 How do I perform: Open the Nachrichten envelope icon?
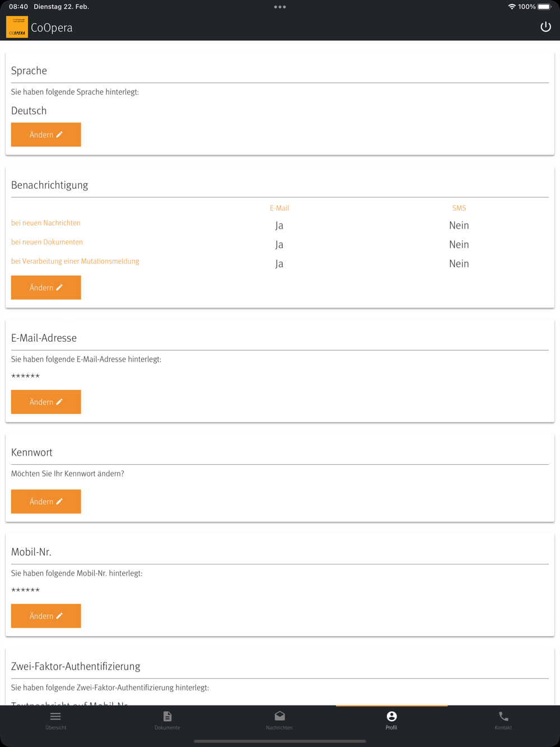tap(279, 717)
